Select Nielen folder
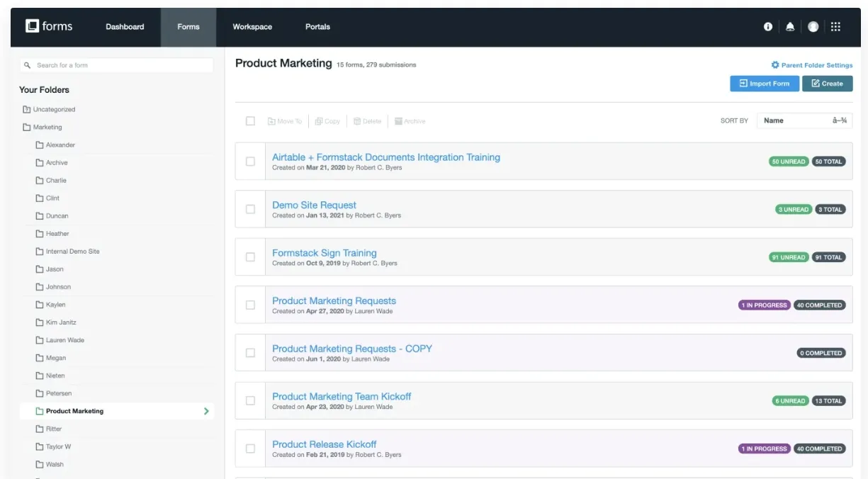868x479 pixels. (56, 376)
